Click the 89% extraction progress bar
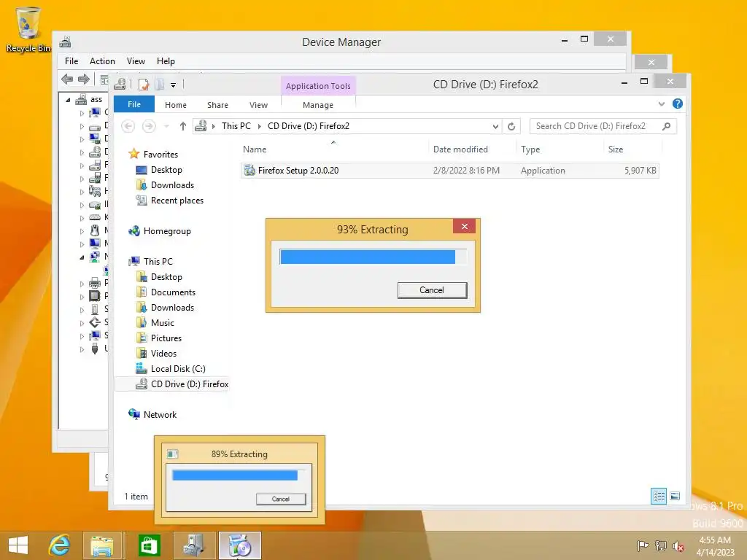This screenshot has width=747, height=560. 238,475
